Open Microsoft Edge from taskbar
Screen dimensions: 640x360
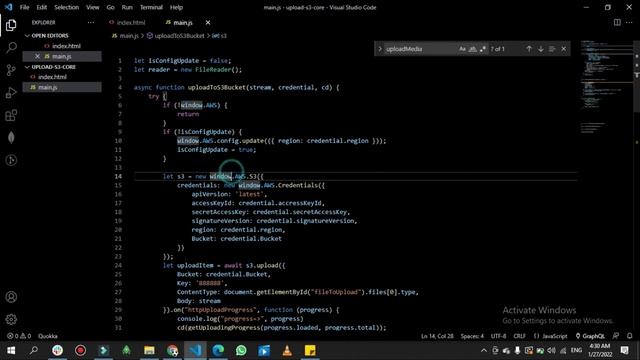[x=218, y=350]
